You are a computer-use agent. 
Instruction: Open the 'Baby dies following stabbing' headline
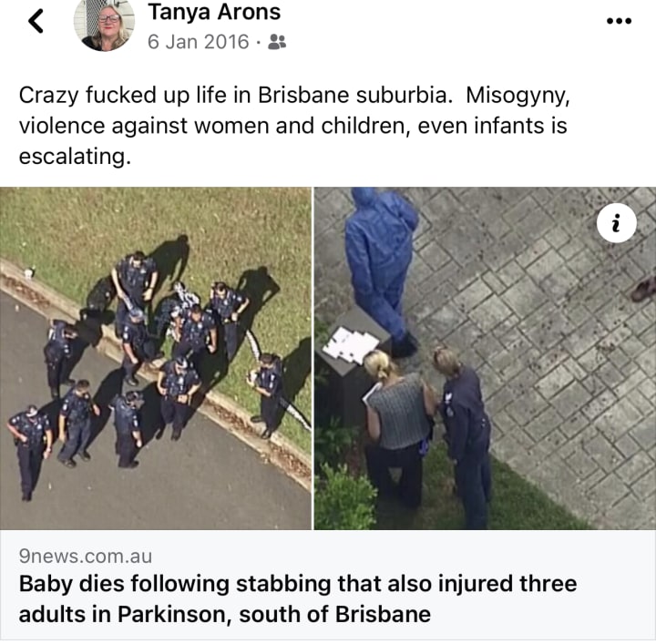(298, 584)
